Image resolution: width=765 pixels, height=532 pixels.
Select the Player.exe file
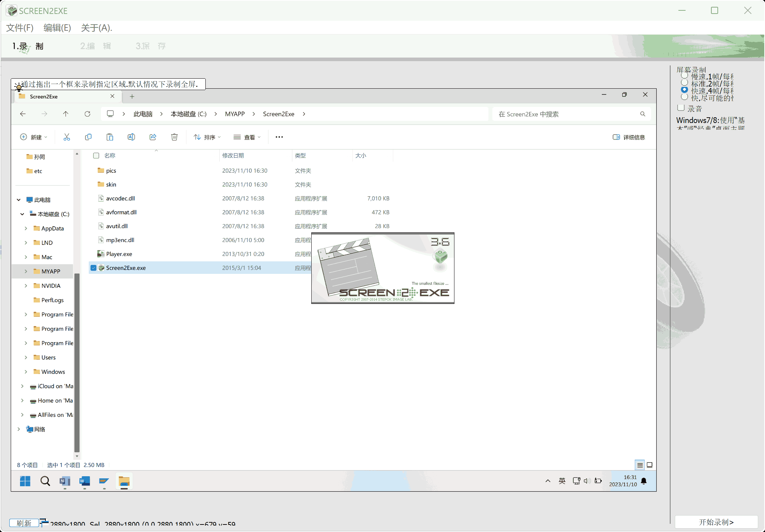tap(119, 254)
